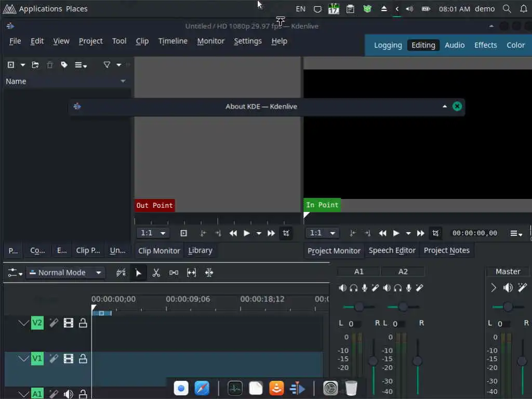Collapse the V1 track chevron

[24, 358]
